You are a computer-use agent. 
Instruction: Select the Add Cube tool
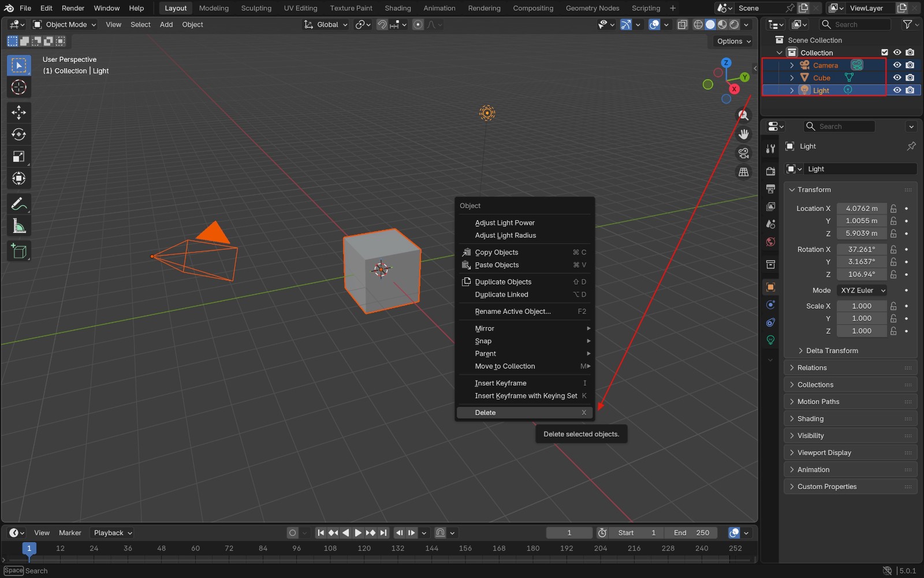(18, 251)
